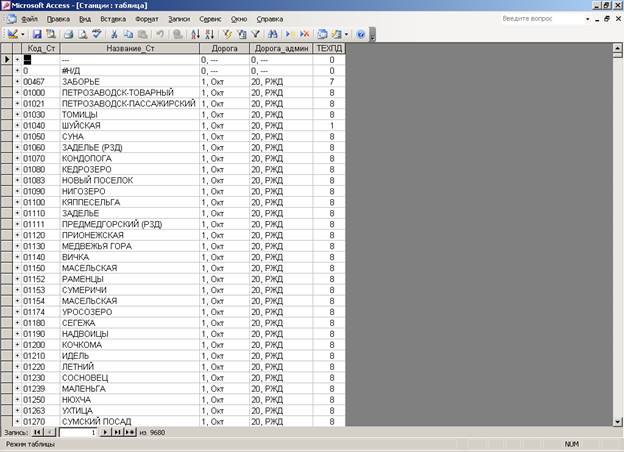Open the Сервис menu
The image size is (624, 452).
[211, 19]
